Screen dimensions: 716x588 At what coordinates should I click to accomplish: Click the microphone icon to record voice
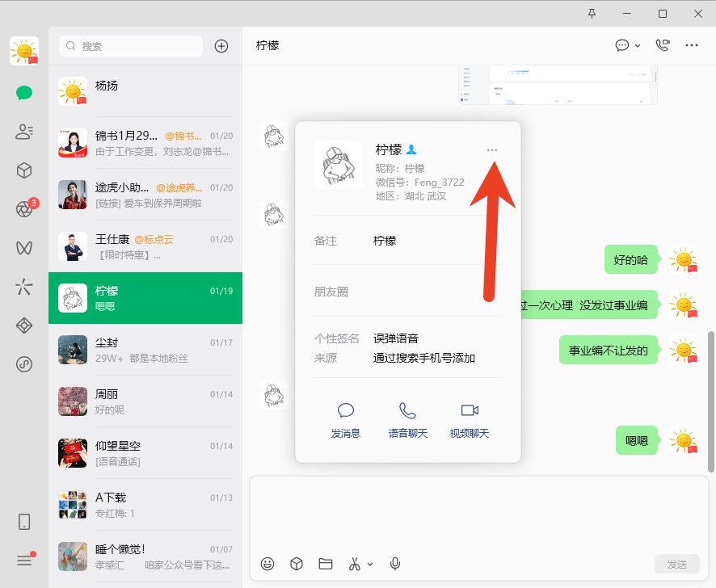[x=394, y=564]
